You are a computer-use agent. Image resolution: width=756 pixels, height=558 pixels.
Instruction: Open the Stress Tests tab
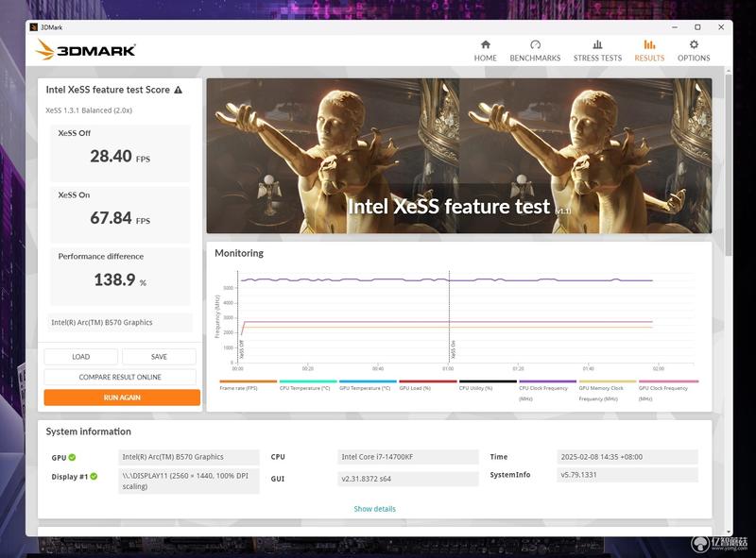pos(597,51)
